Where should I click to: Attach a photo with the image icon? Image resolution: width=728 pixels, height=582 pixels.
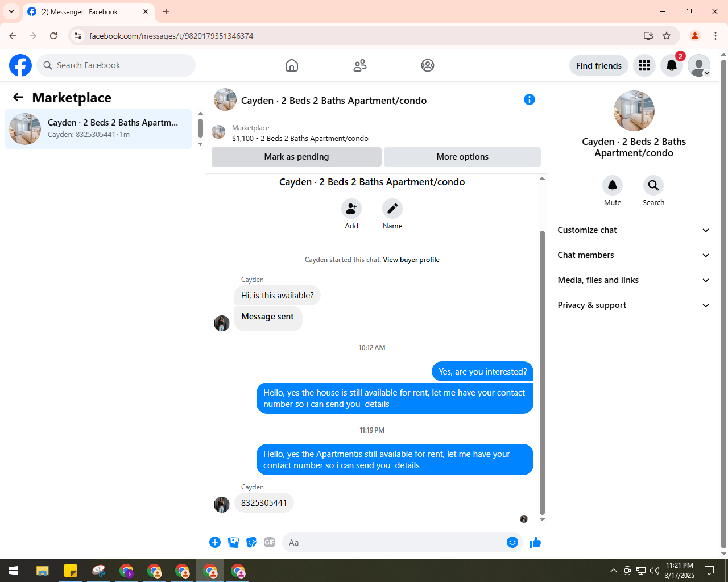point(233,542)
